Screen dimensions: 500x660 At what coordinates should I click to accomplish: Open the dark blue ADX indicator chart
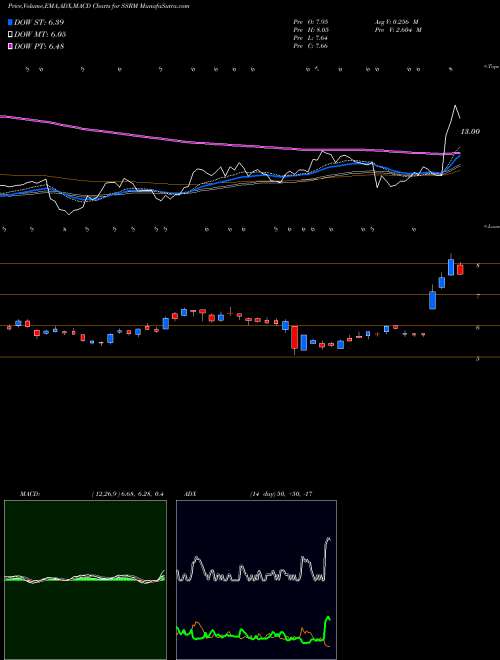coord(256,579)
